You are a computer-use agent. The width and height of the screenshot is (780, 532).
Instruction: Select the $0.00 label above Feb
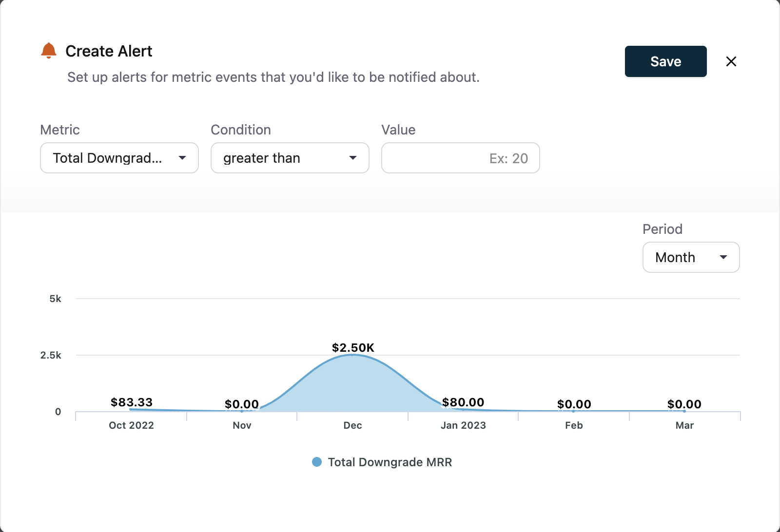[574, 404]
